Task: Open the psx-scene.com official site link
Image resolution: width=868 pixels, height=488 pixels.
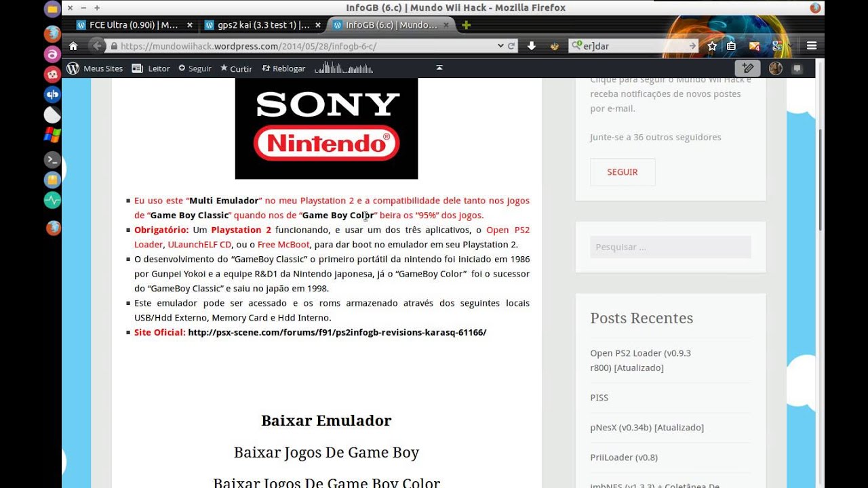Action: pyautogui.click(x=337, y=332)
